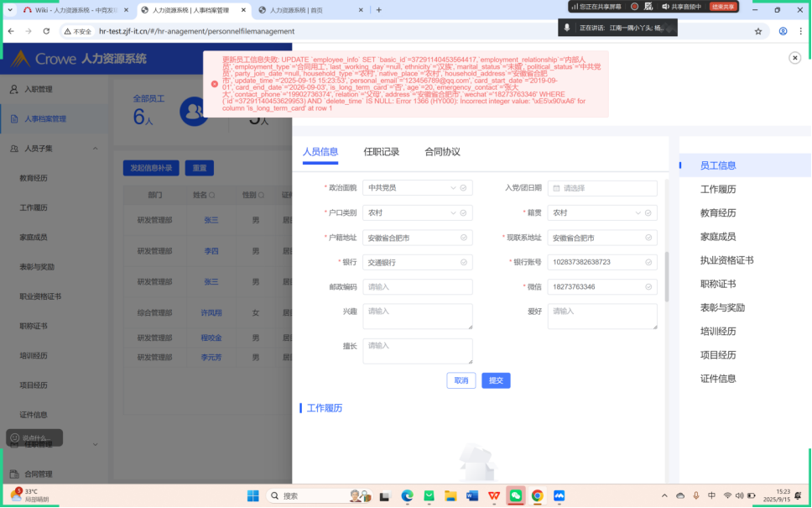Click the 邮政编码 input
The width and height of the screenshot is (812, 508).
(418, 286)
